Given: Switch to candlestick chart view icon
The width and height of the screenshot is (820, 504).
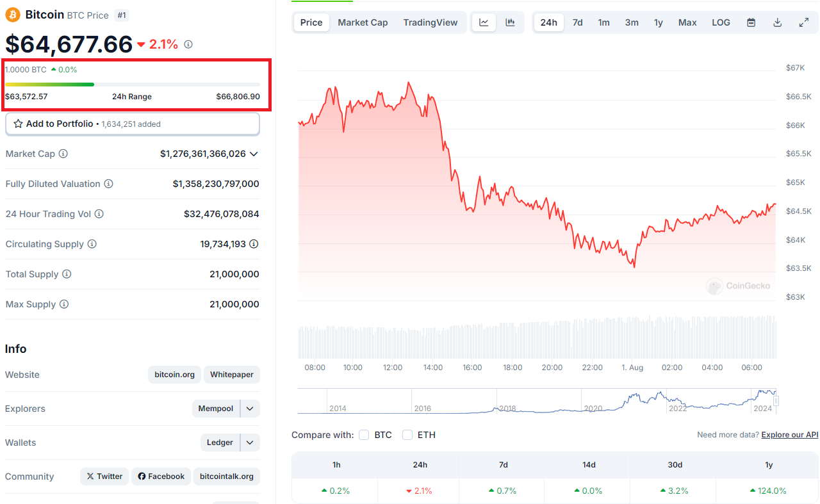Looking at the screenshot, I should (510, 22).
